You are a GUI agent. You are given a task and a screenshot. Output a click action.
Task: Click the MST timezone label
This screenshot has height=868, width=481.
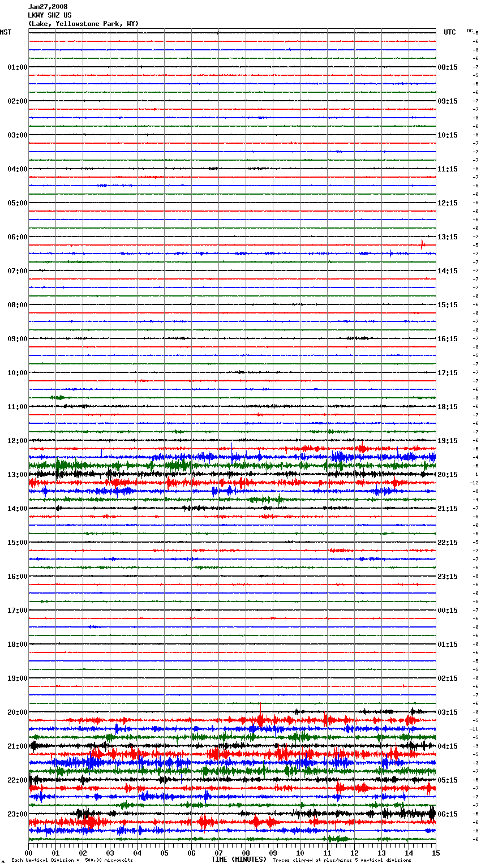point(6,32)
